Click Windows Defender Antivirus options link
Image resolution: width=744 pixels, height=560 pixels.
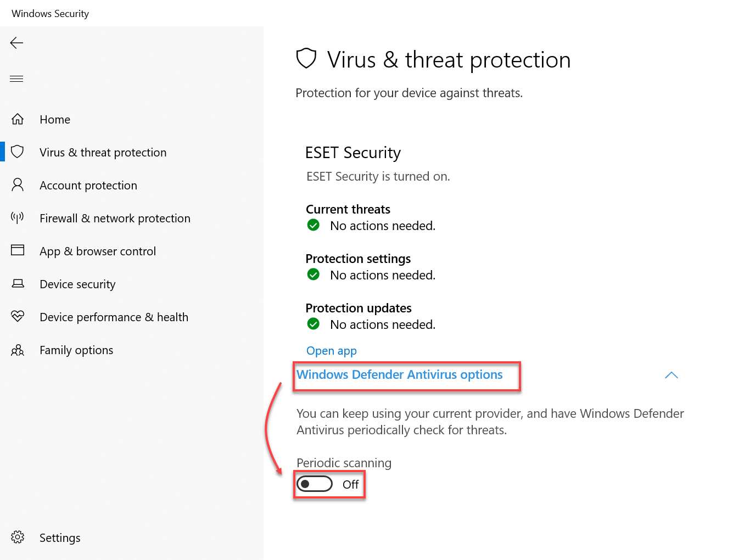pos(399,375)
